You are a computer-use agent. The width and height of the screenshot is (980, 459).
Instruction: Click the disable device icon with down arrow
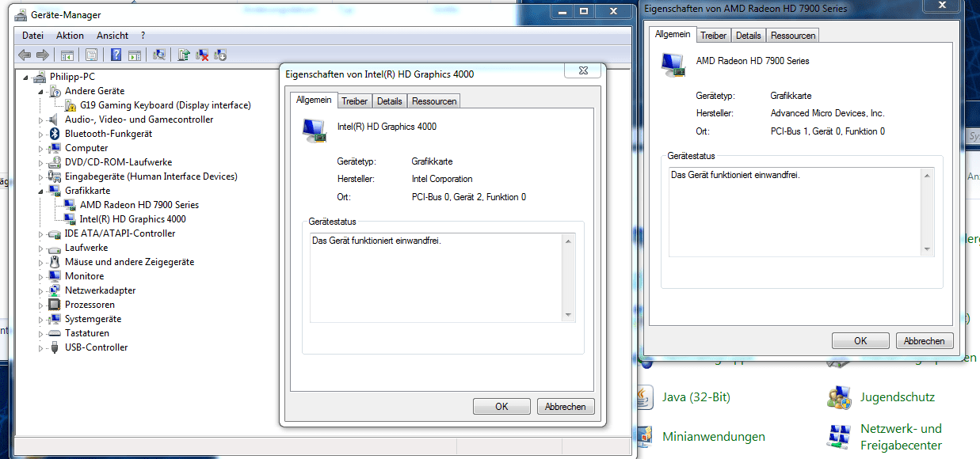221,55
